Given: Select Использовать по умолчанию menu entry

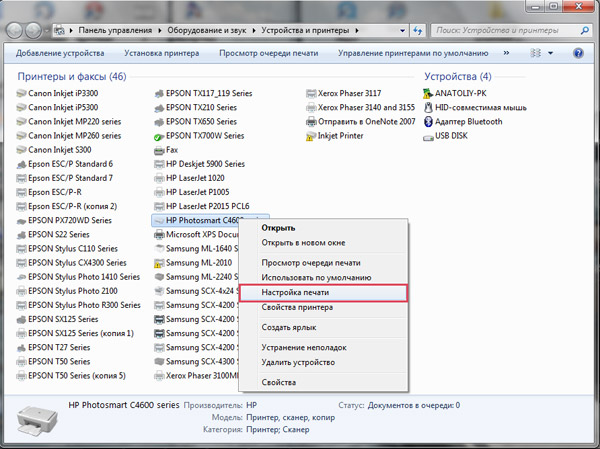Looking at the screenshot, I should pos(323,278).
